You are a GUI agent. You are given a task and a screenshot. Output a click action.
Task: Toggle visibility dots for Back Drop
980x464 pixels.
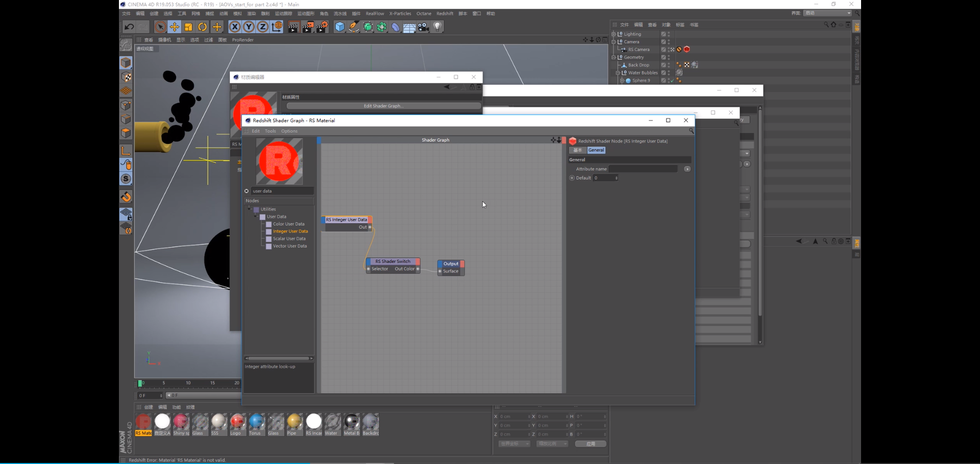click(x=669, y=65)
